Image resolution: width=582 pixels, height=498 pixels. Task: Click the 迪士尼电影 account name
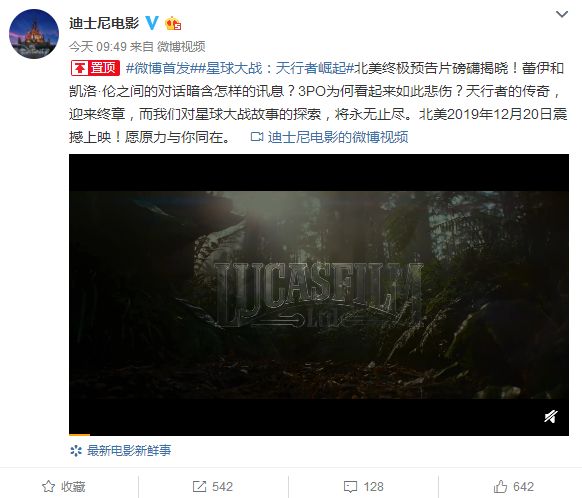pos(104,23)
